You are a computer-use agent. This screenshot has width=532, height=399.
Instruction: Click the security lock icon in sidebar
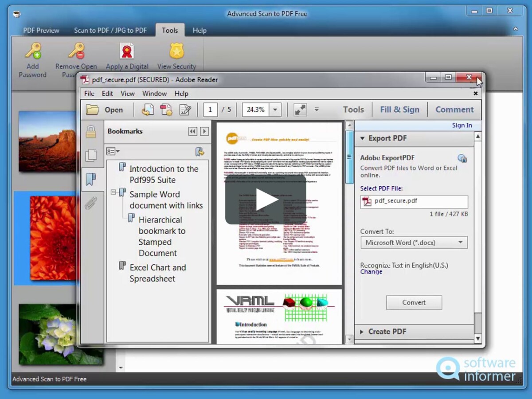(91, 132)
